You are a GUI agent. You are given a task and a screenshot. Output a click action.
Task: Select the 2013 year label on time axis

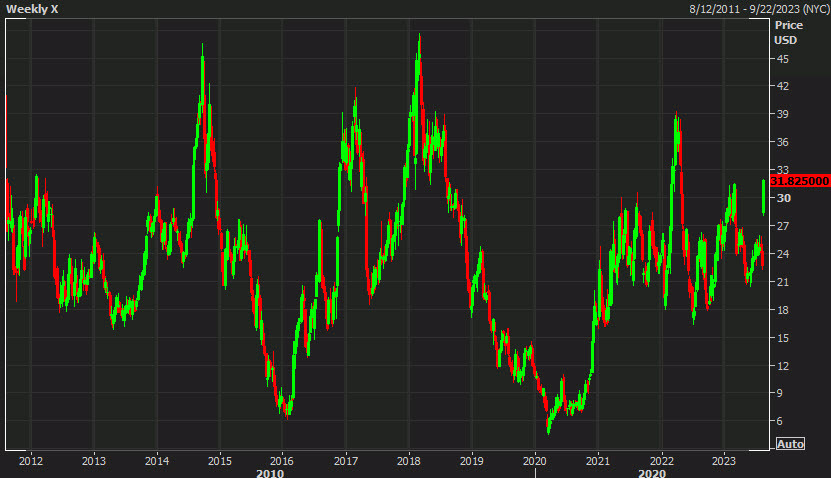tap(94, 461)
